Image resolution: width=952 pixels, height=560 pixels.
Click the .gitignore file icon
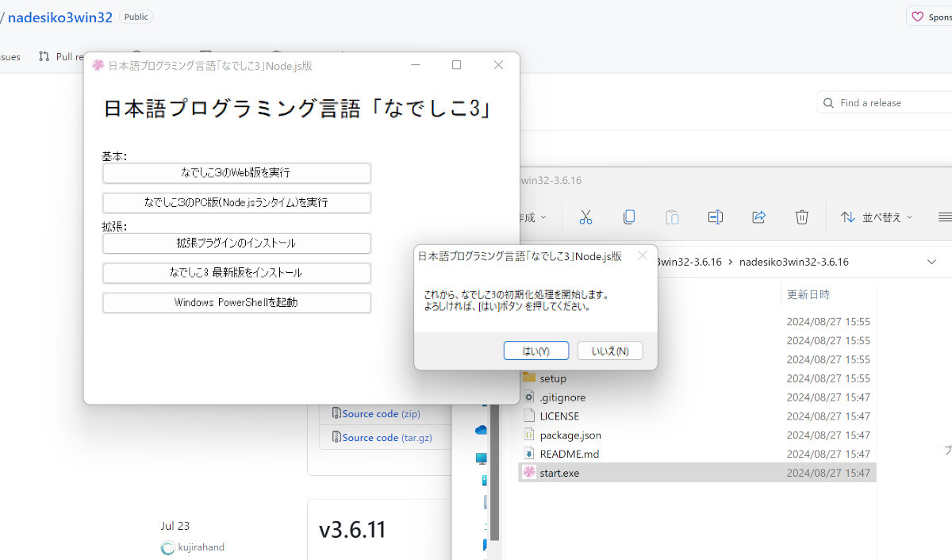click(x=529, y=397)
